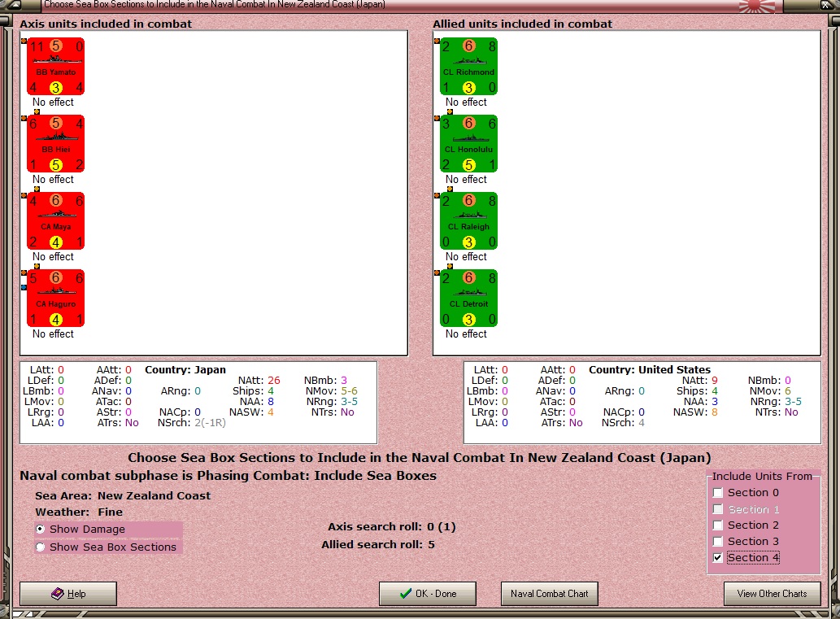Confirm with OK - Done button
Image resolution: width=840 pixels, height=619 pixels.
click(428, 594)
